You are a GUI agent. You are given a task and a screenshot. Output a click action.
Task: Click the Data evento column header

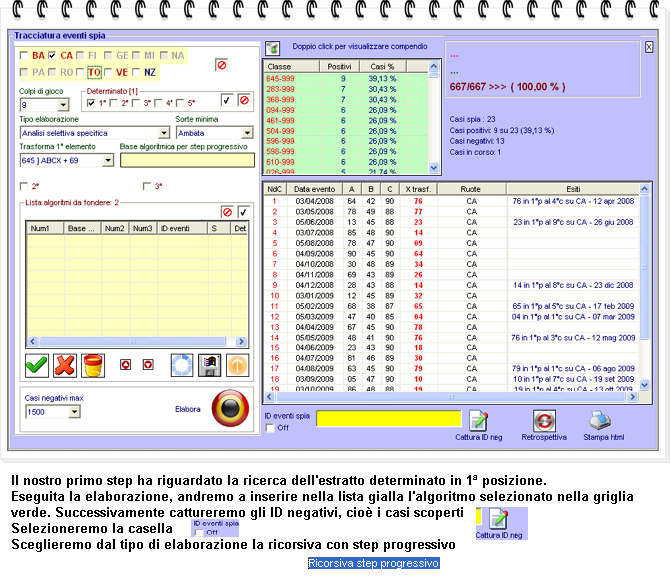[312, 187]
